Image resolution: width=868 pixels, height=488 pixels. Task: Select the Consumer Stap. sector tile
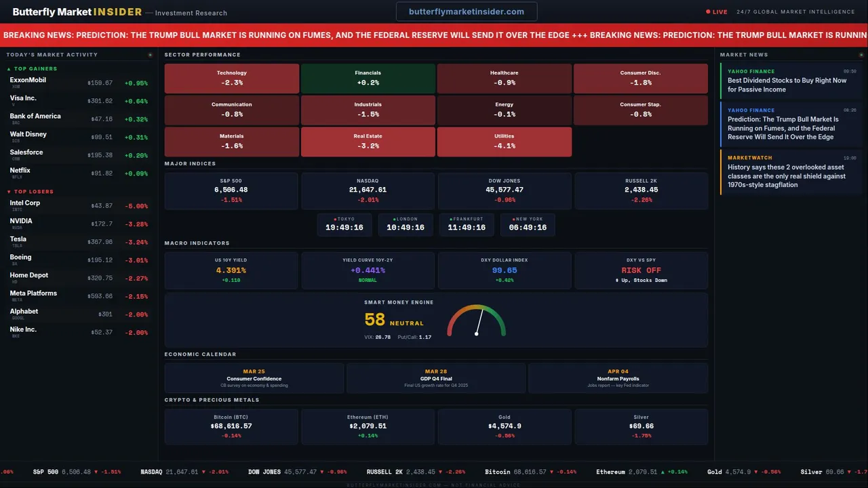point(641,110)
